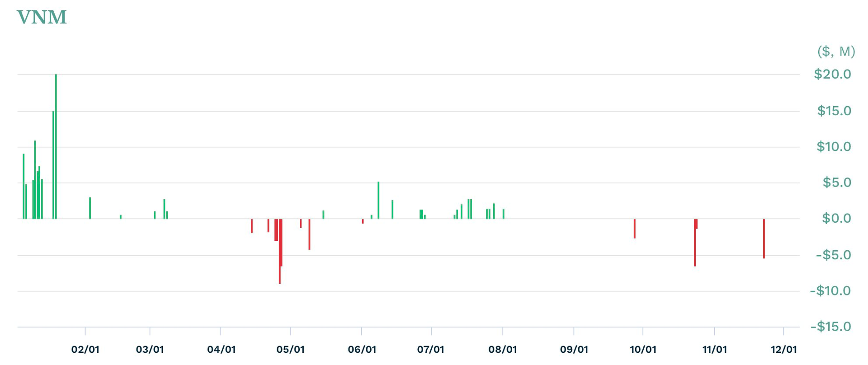This screenshot has height=365, width=868.
Task: Select the tallest green bar reaching $20.0
Action: [56, 146]
